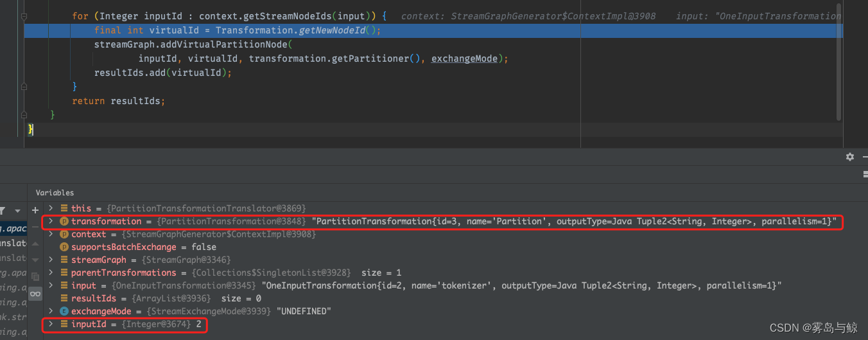The height and width of the screenshot is (340, 868).
Task: Click the 'this' field icon
Action: 64,208
